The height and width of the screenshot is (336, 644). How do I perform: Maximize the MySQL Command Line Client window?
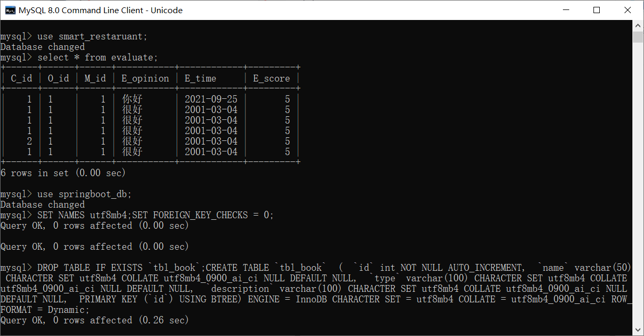[x=596, y=10]
